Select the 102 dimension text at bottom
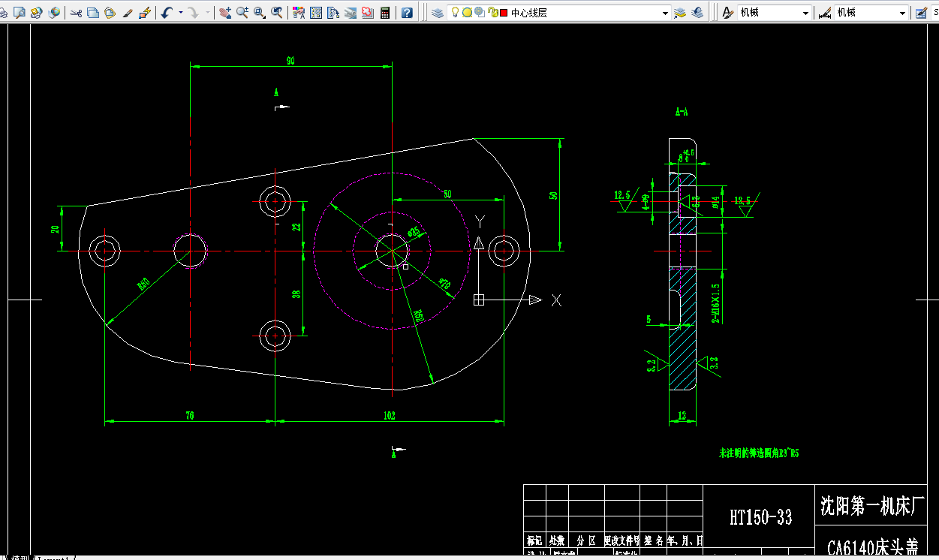Screen dimensions: 939x560 pyautogui.click(x=389, y=415)
